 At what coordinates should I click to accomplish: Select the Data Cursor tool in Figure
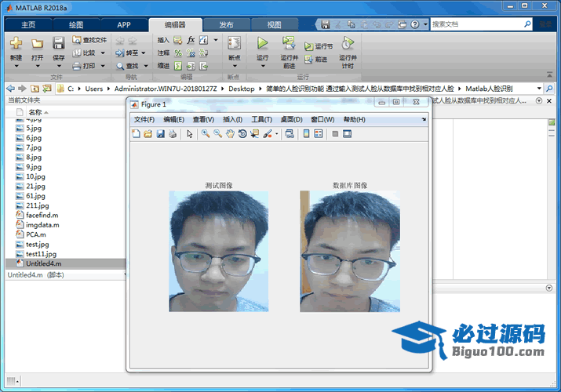pyautogui.click(x=255, y=133)
